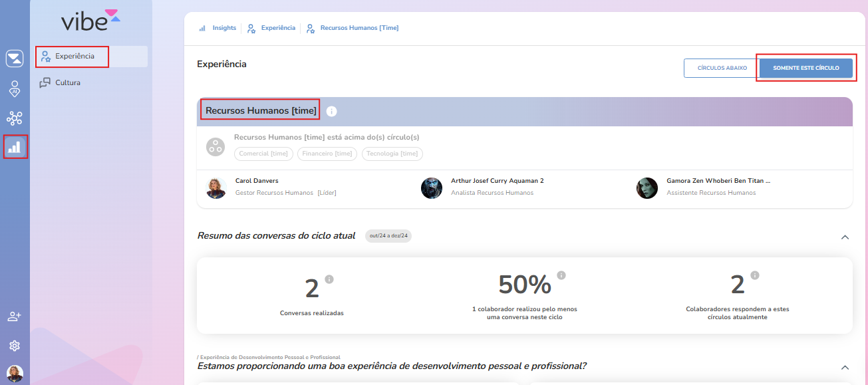This screenshot has height=385, width=868.
Task: Open the network circles icon in left rail
Action: tap(15, 118)
